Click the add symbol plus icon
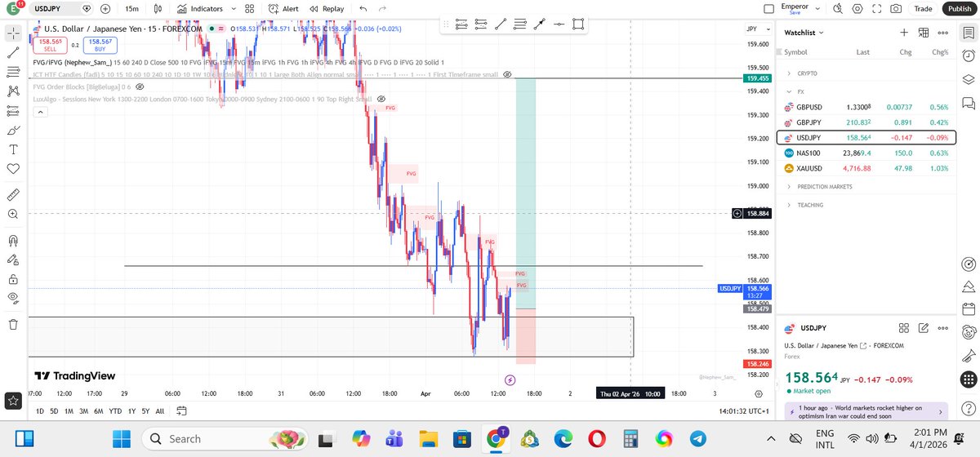 105,9
